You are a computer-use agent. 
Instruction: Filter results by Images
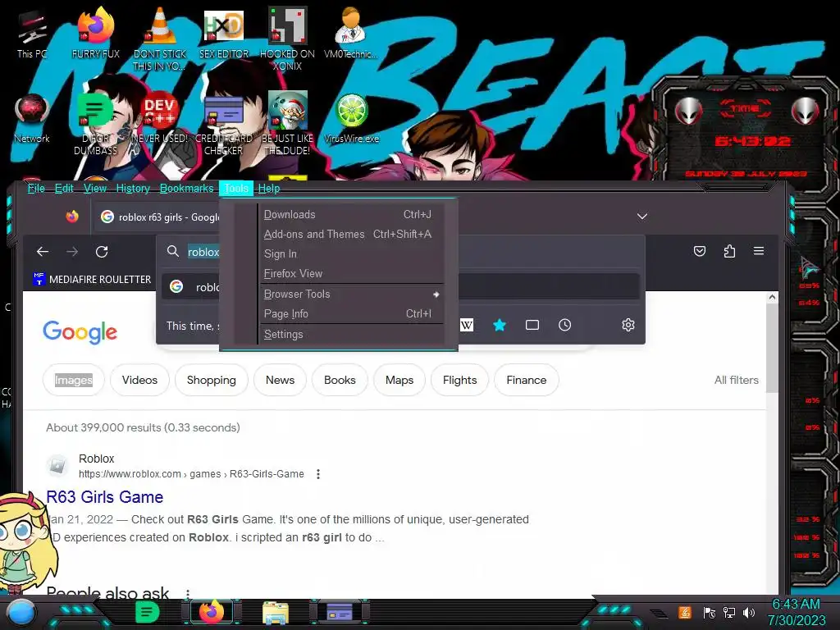click(x=73, y=380)
